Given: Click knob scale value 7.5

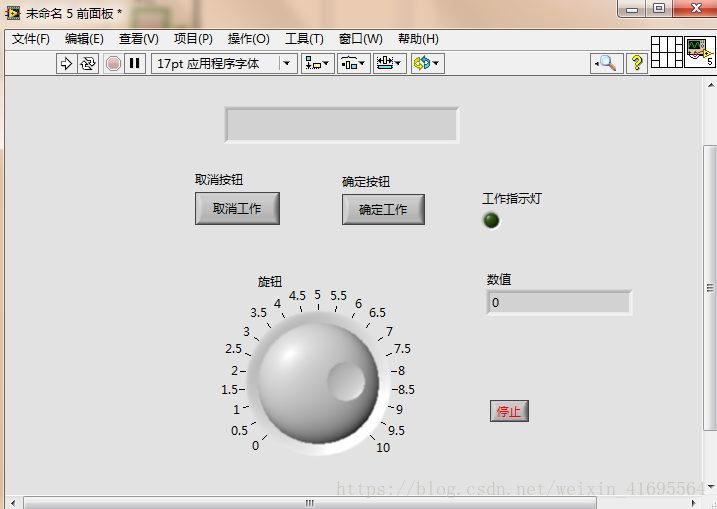Looking at the screenshot, I should (x=402, y=349).
